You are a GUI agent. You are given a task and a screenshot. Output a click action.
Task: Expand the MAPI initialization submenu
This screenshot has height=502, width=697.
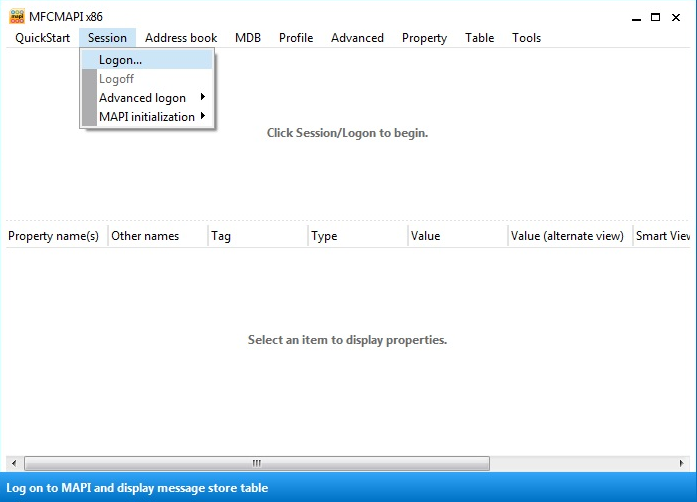click(147, 116)
